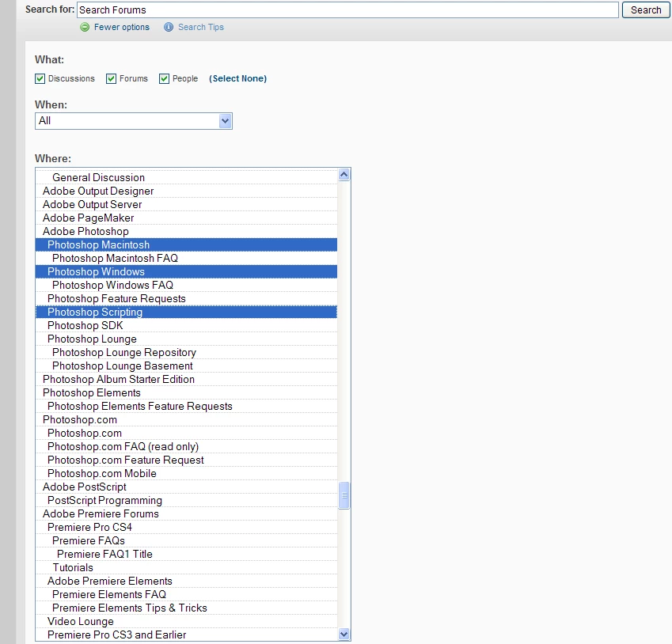Select Video Lounge
The width and height of the screenshot is (672, 644).
(x=187, y=621)
